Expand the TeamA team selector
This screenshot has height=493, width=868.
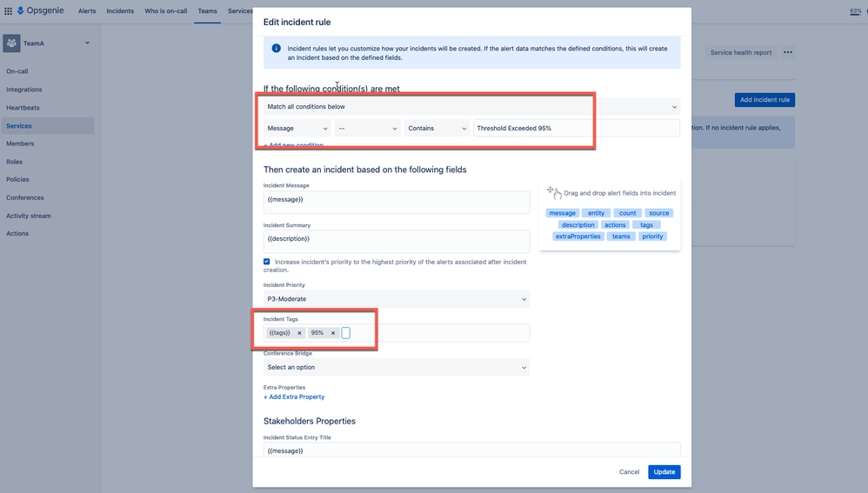coord(87,43)
